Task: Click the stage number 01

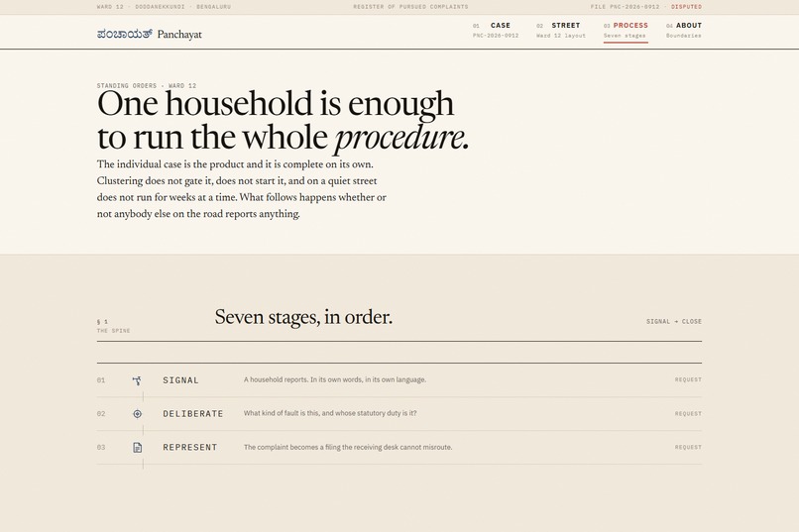Action: pos(101,380)
